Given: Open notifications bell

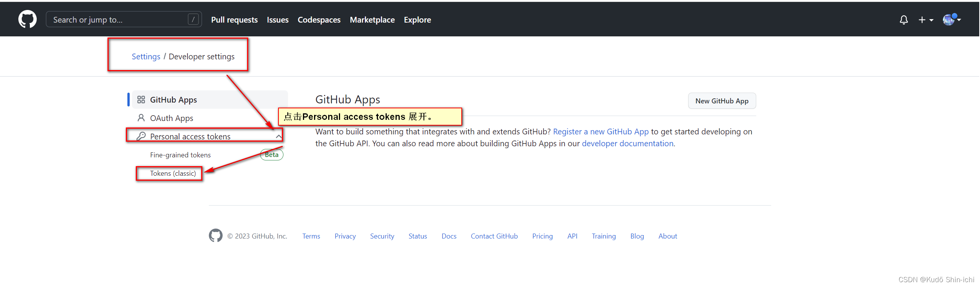Looking at the screenshot, I should pos(903,20).
